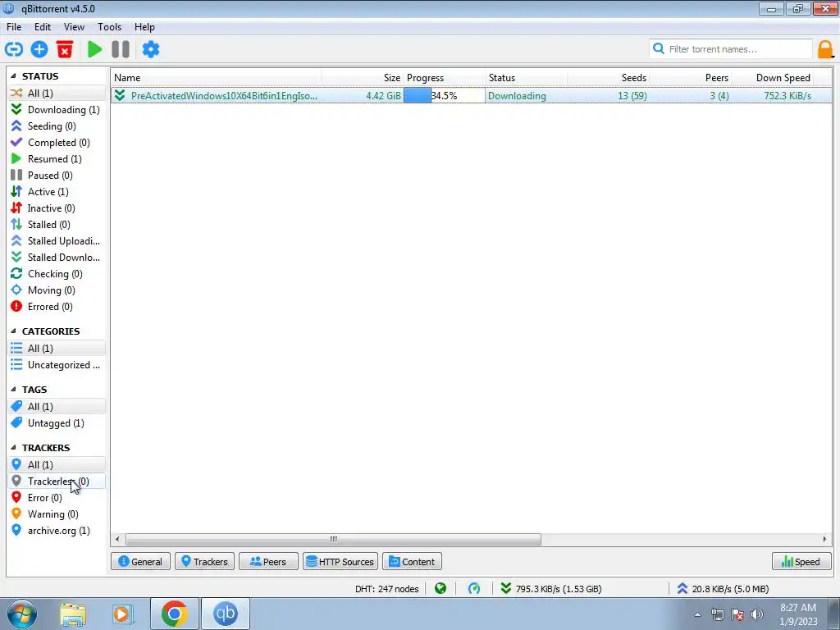Select the Inactive (0) status filter
This screenshot has height=630, width=840.
tap(57, 208)
